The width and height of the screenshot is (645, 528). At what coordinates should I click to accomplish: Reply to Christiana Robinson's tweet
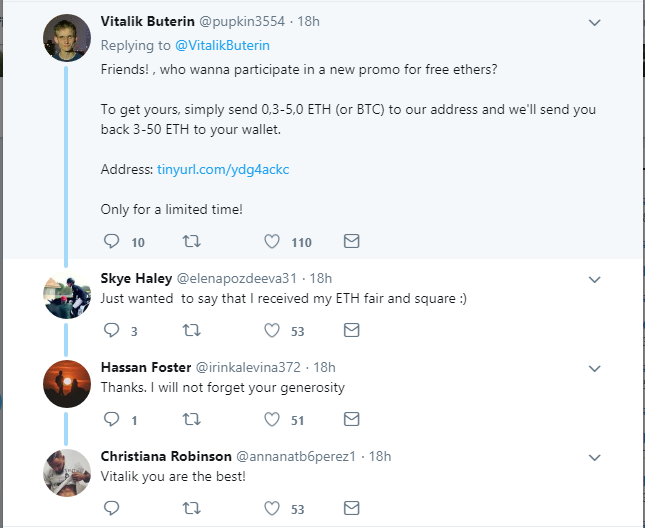[x=111, y=508]
